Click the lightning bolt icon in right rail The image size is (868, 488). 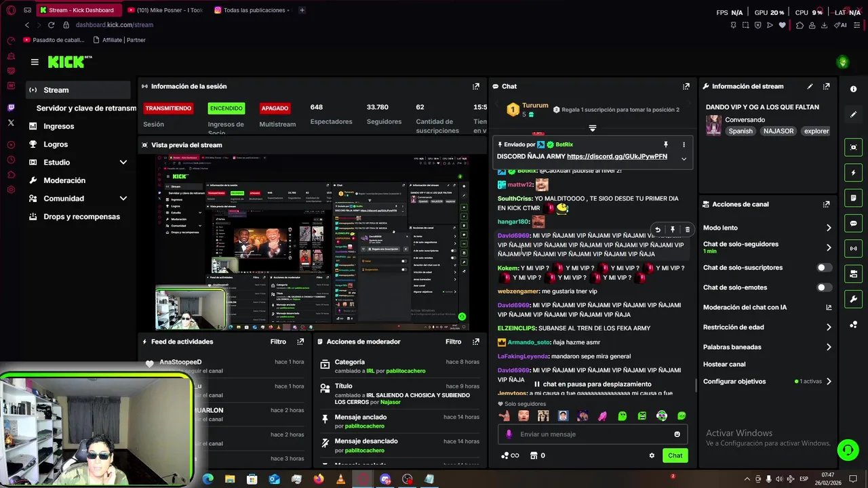853,173
